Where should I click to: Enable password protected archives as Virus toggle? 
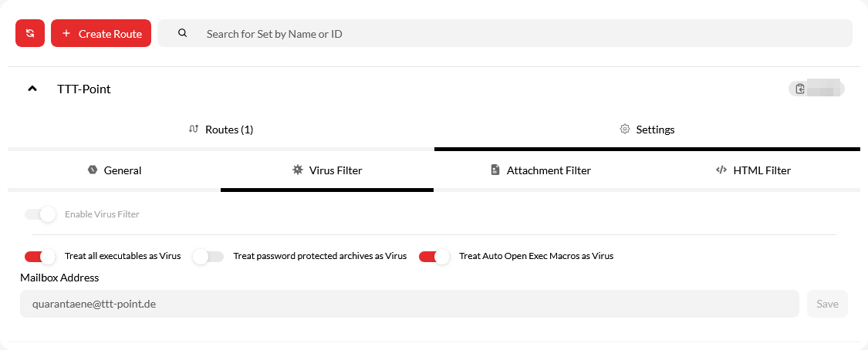pos(208,256)
